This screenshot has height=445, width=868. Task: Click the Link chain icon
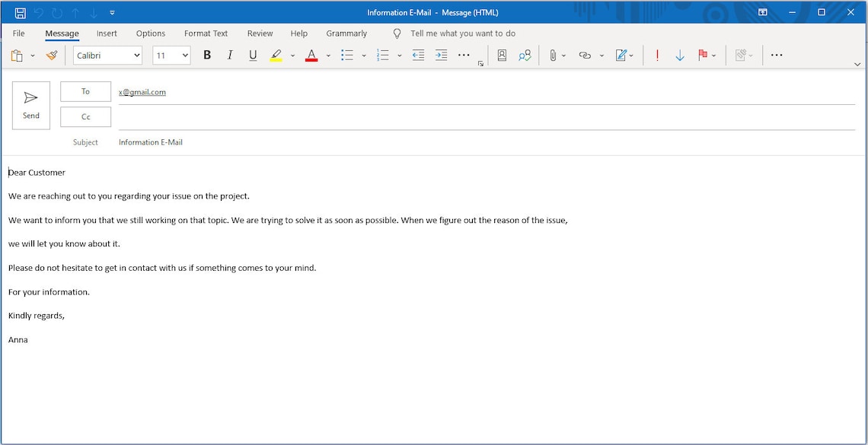[x=585, y=56]
